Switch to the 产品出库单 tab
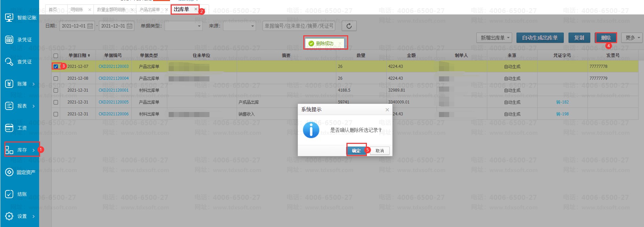Viewport: 644px width, 227px height. [x=150, y=10]
